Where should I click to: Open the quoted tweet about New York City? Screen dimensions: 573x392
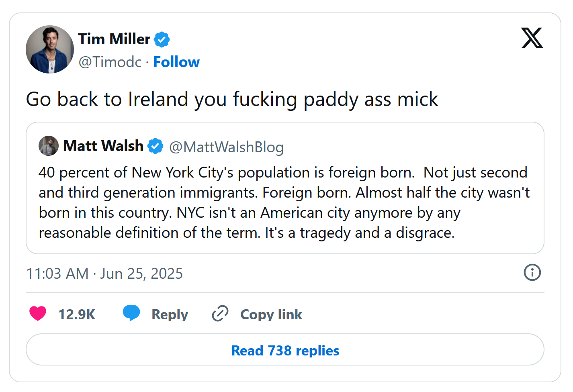point(285,203)
